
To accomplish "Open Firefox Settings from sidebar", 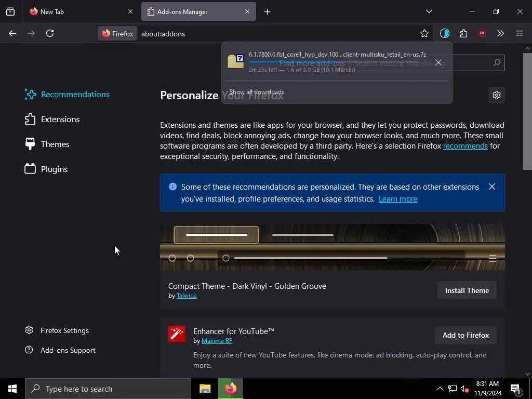I will tap(57, 330).
